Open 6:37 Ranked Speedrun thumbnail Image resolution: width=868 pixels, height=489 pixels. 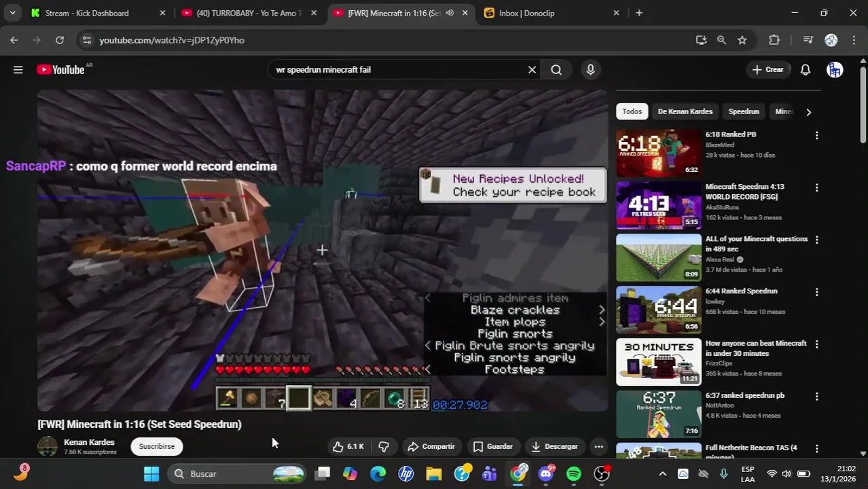point(658,414)
